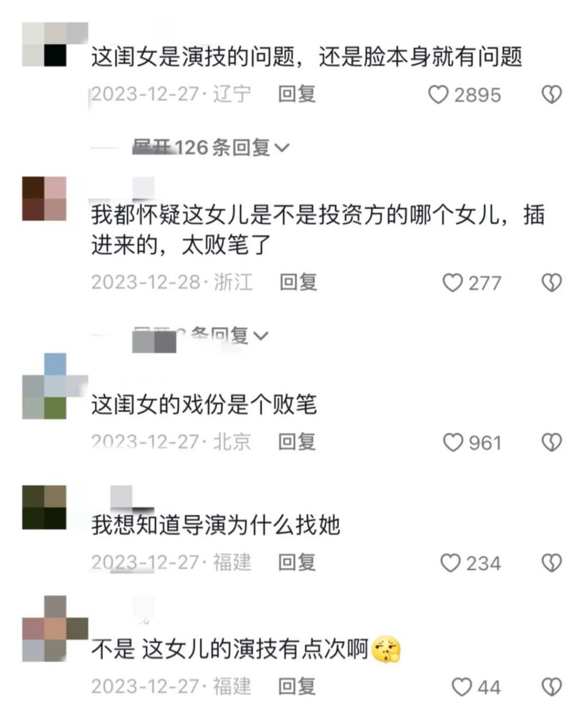
Task: Tap broken heart beside 44 likes
Action: 552,686
